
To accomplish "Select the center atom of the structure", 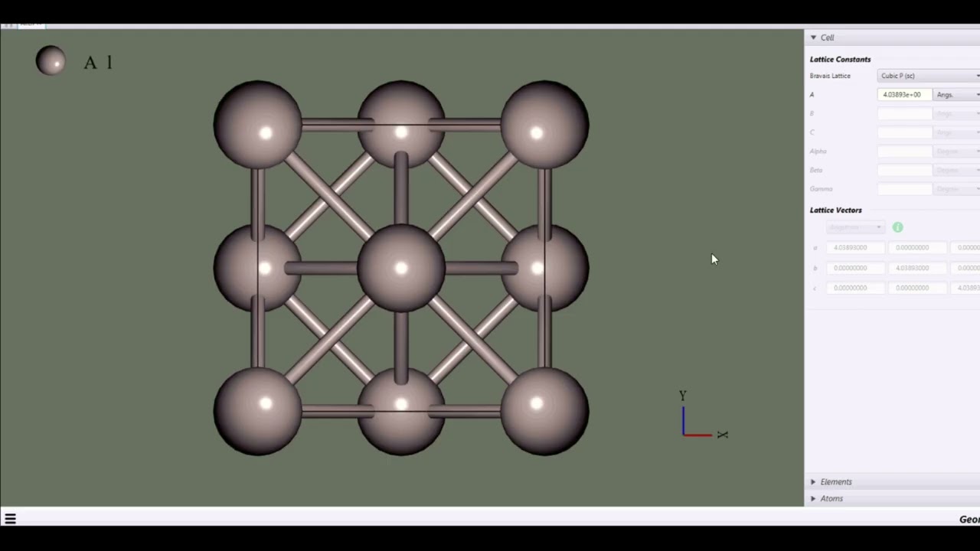I will (401, 268).
